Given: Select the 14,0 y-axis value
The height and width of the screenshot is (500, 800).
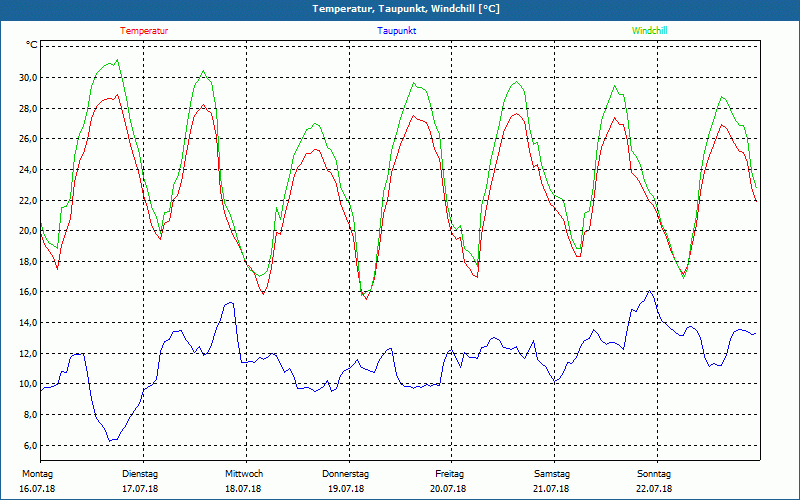Looking at the screenshot, I should [29, 322].
